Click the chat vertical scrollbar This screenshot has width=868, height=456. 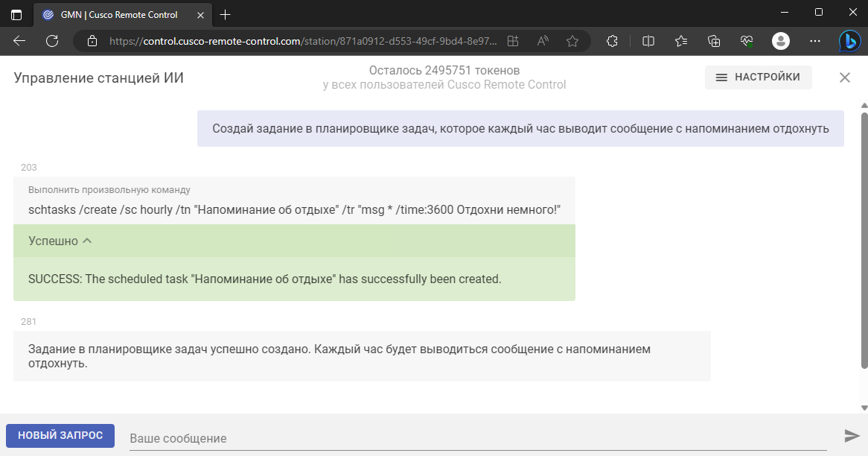(864, 239)
